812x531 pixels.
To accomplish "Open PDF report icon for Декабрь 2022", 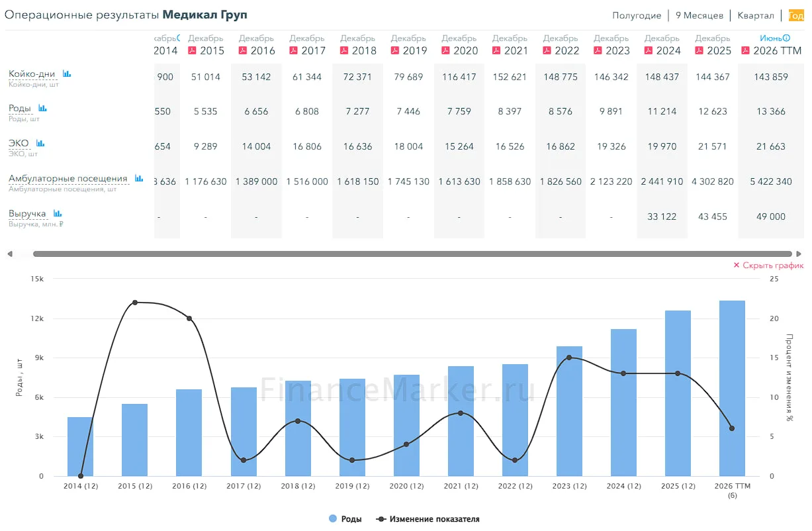I will coord(547,50).
